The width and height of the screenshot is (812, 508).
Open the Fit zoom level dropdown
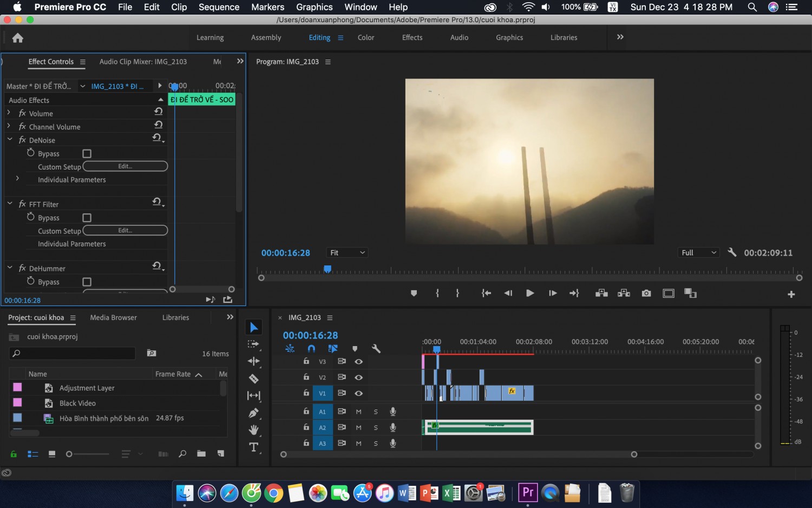coord(348,253)
